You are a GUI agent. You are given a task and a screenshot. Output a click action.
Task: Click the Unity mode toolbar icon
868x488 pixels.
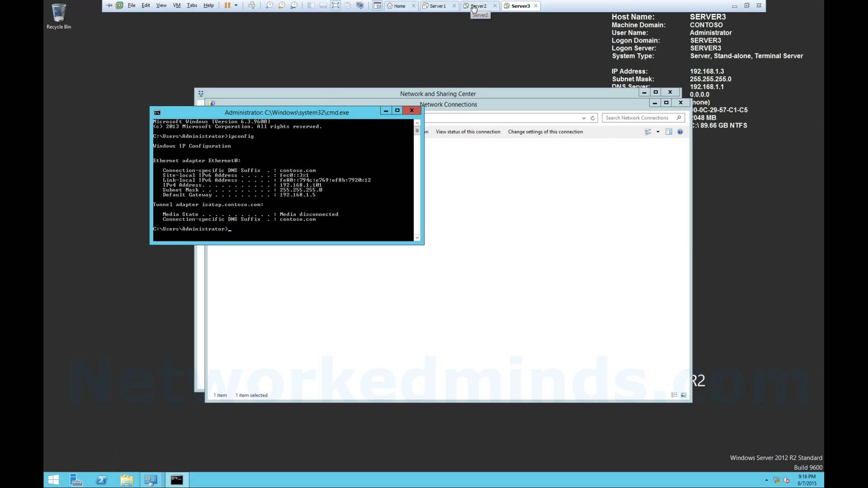click(x=348, y=5)
